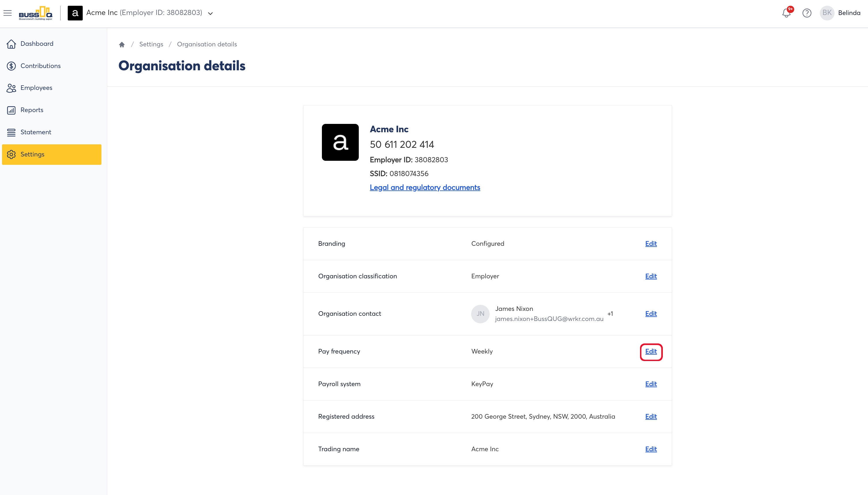Open the hamburger navigation menu
The height and width of the screenshot is (495, 868).
click(7, 13)
